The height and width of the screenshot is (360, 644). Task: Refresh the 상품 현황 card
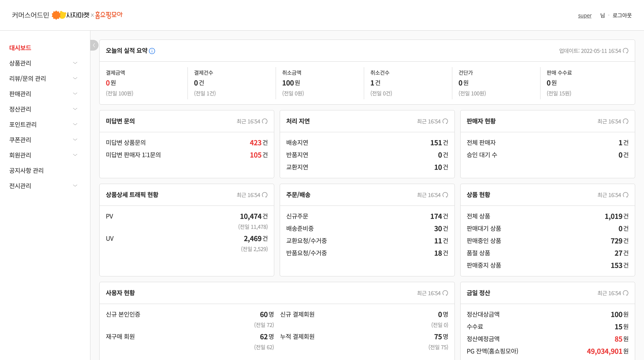tap(626, 195)
